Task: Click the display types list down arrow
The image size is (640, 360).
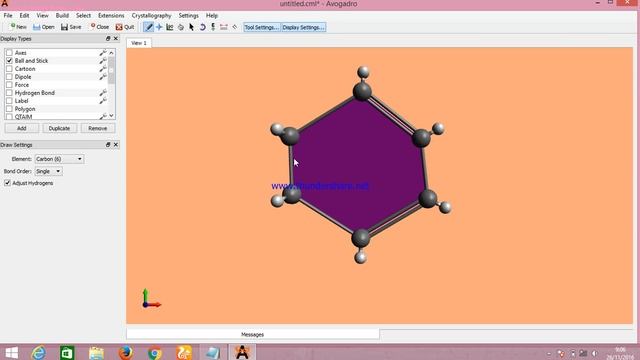Action: (x=111, y=116)
